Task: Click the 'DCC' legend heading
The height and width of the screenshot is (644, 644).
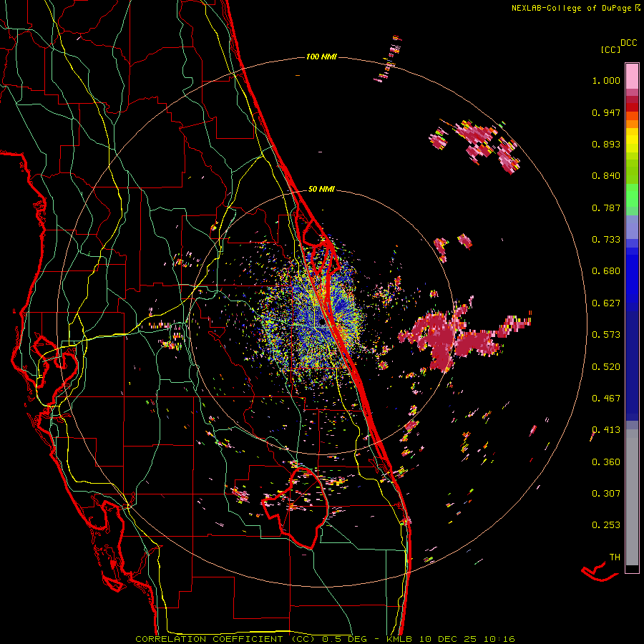Action: [628, 43]
